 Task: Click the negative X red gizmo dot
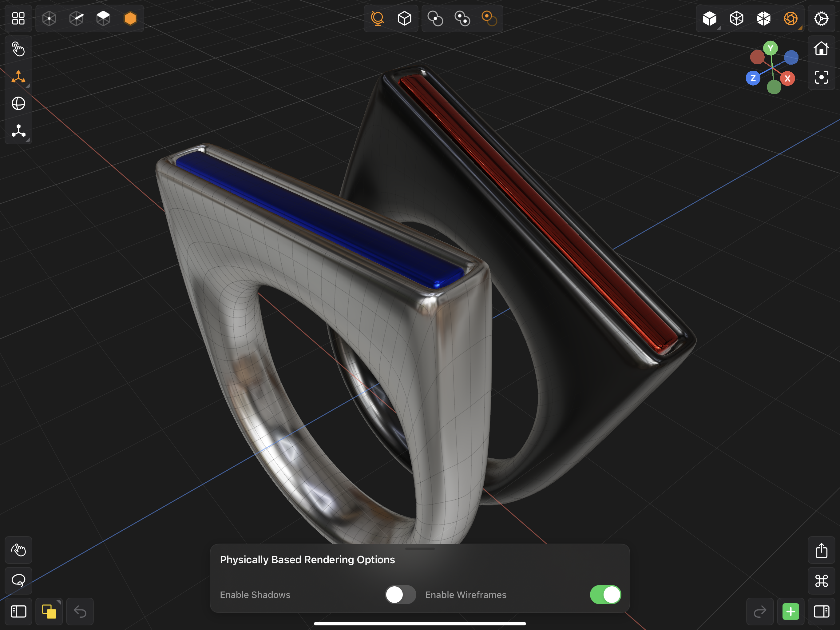[x=757, y=58]
